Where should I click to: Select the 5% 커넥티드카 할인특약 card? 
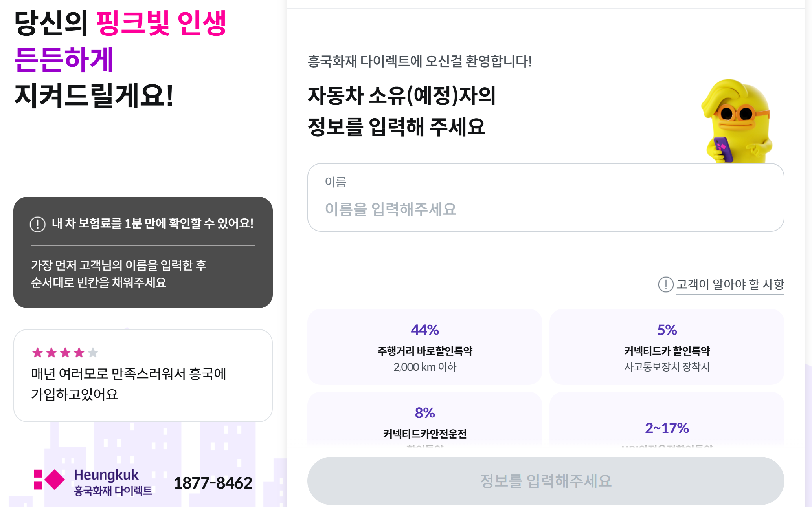(x=667, y=346)
